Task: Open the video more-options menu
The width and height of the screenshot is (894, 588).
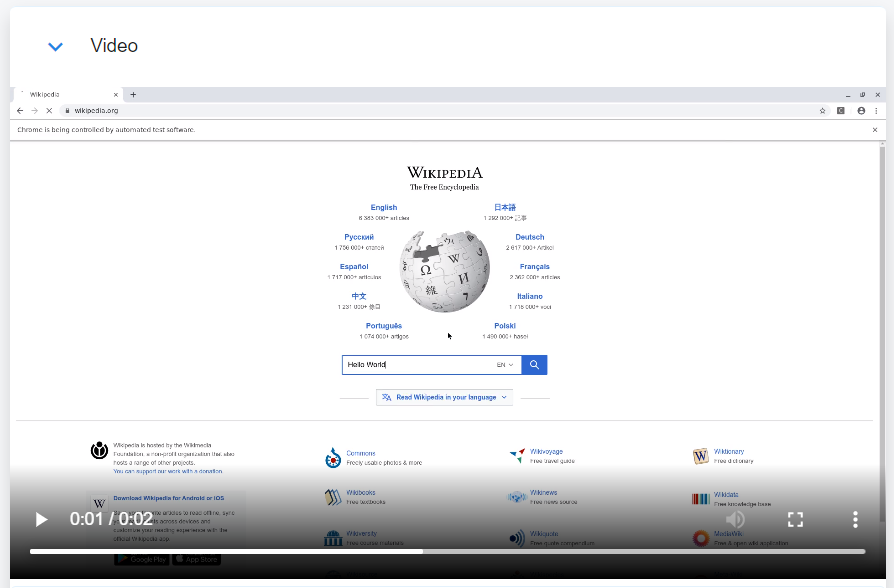Action: [x=855, y=519]
